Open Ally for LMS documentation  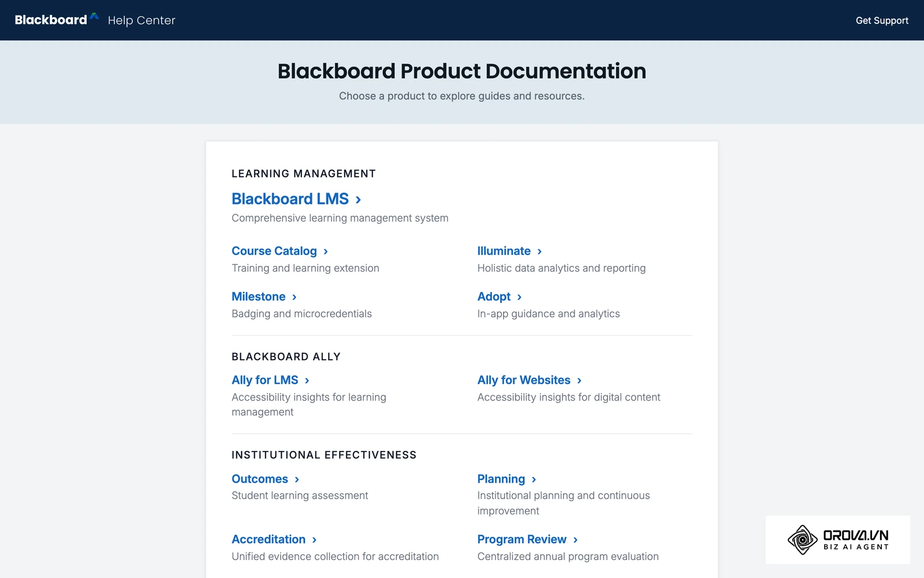[x=265, y=380]
